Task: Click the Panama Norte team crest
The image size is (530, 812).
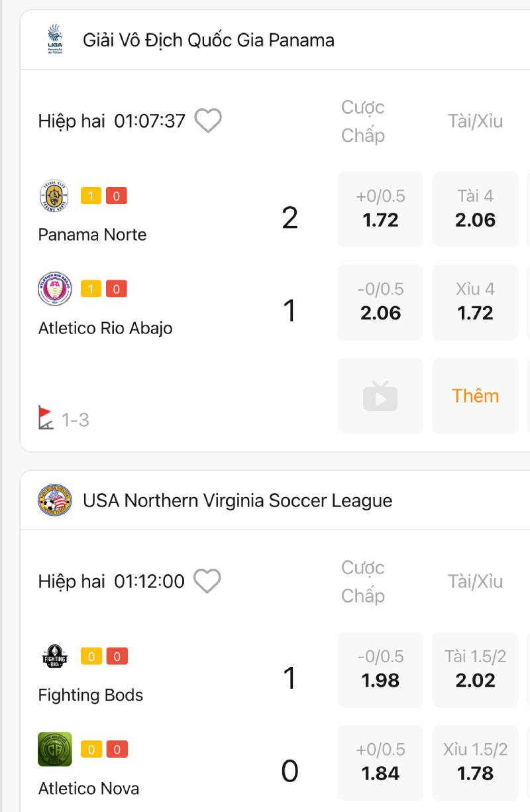Action: [x=54, y=196]
